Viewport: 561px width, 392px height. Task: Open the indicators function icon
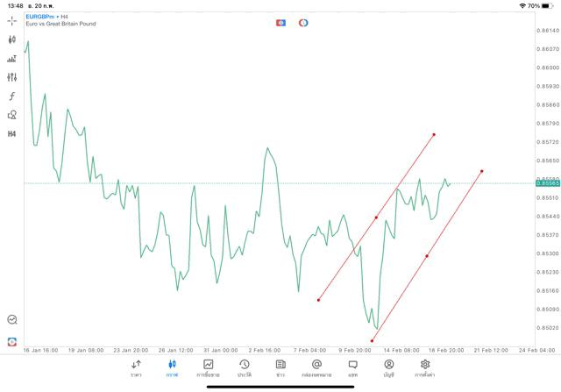(x=12, y=96)
